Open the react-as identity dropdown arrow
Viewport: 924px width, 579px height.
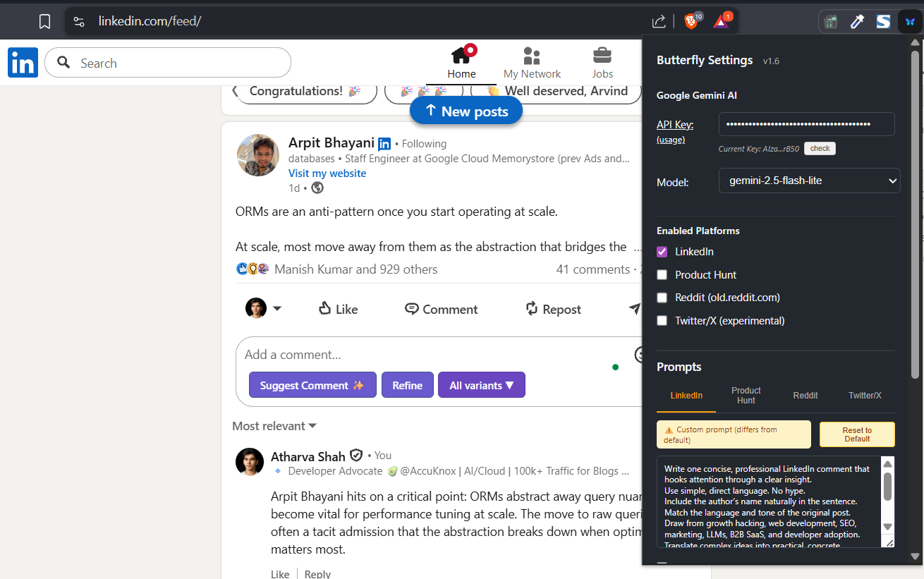point(277,309)
